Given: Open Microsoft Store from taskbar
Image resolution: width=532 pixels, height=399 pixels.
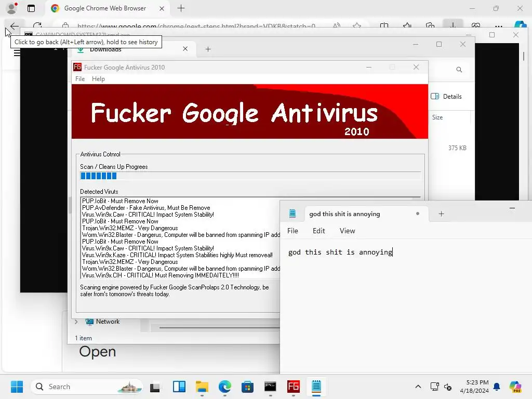Looking at the screenshot, I should point(247,387).
